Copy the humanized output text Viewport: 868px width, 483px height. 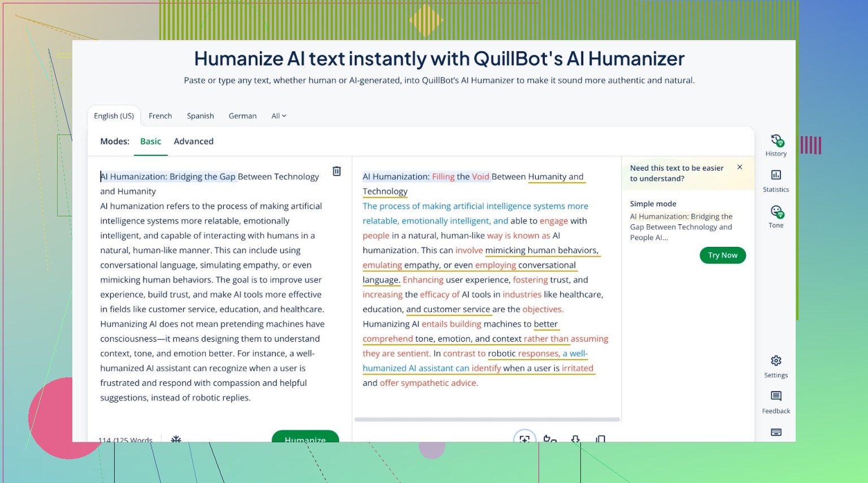click(601, 438)
